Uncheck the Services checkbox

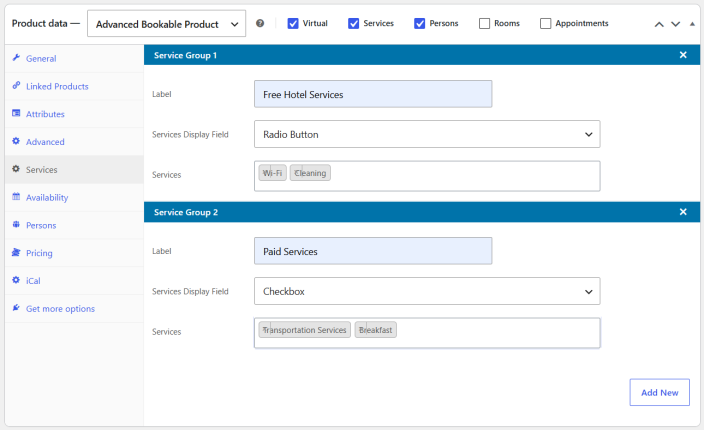click(353, 23)
